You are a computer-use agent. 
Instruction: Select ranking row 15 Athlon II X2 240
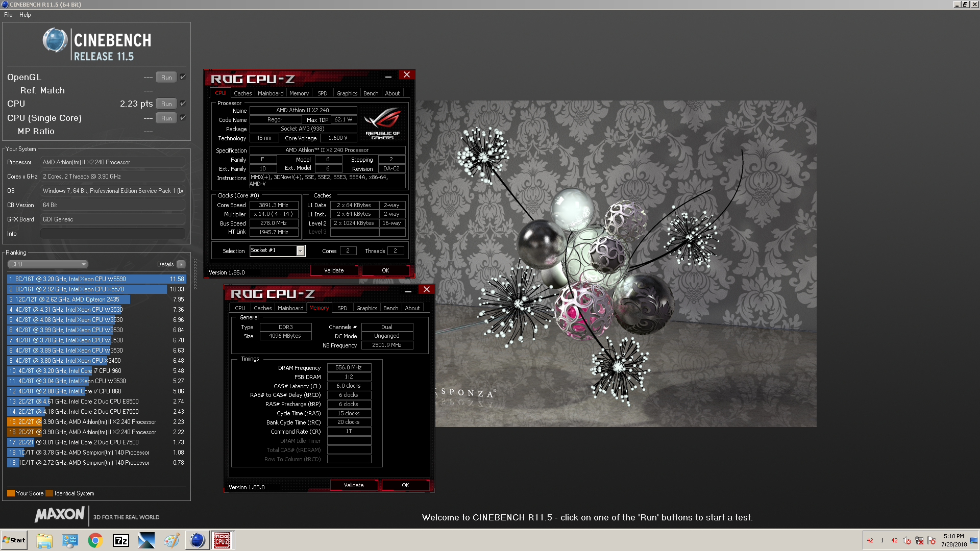[96, 422]
